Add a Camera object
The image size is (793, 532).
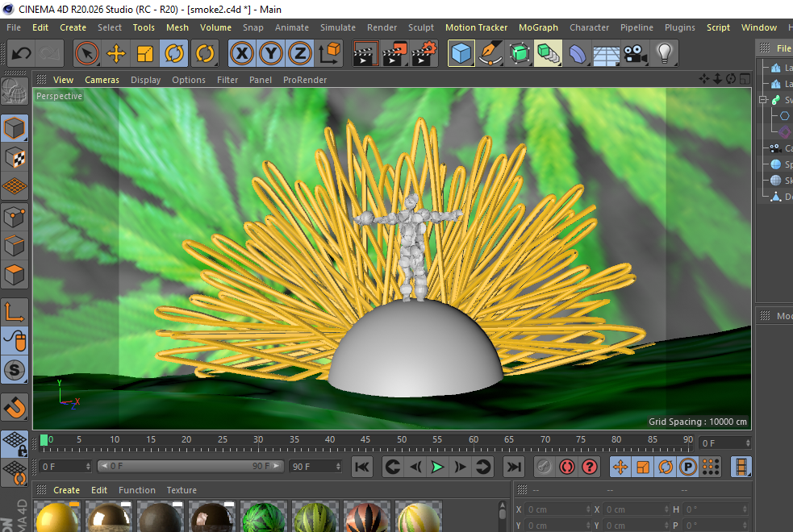(635, 53)
